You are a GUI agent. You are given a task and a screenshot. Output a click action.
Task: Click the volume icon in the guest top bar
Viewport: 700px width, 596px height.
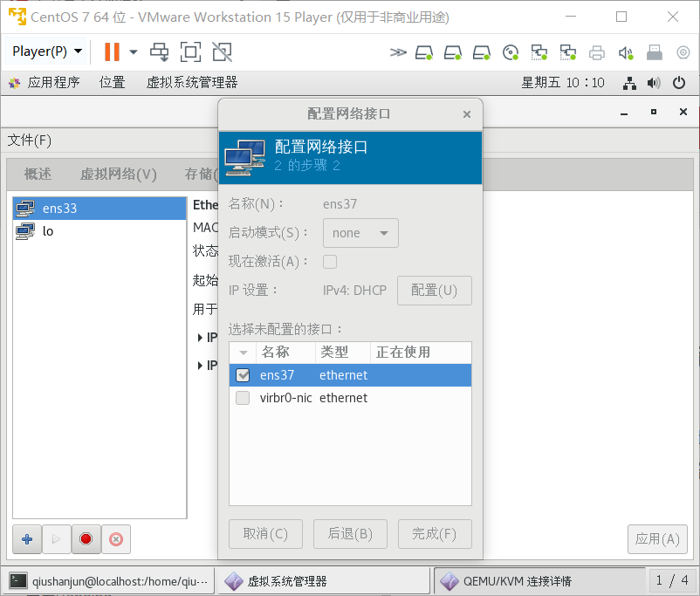[653, 82]
